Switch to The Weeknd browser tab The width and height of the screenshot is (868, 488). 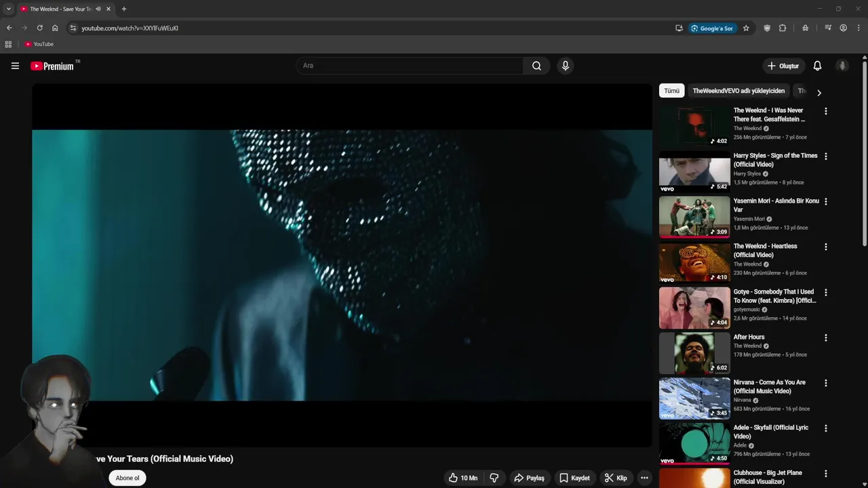click(x=61, y=9)
